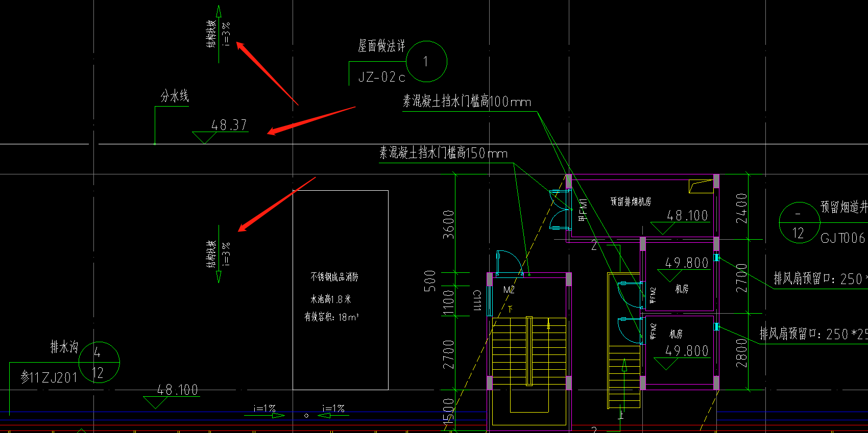Select the 2700 dimension right of the 机房
Screen dimensions: 868x433
point(741,278)
